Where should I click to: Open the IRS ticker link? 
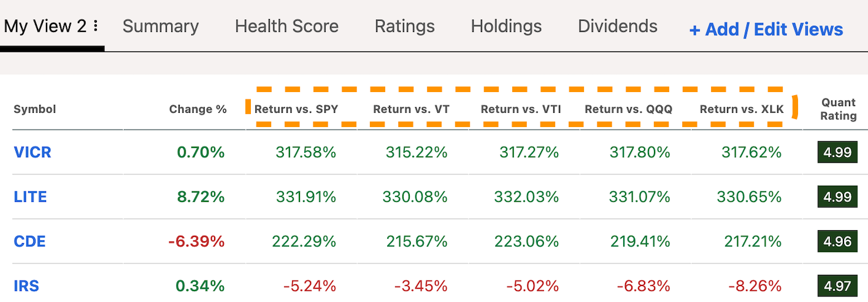(26, 286)
